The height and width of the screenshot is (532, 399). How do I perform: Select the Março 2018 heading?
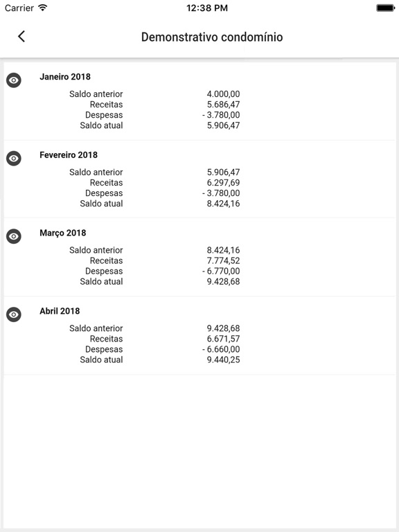click(x=63, y=233)
